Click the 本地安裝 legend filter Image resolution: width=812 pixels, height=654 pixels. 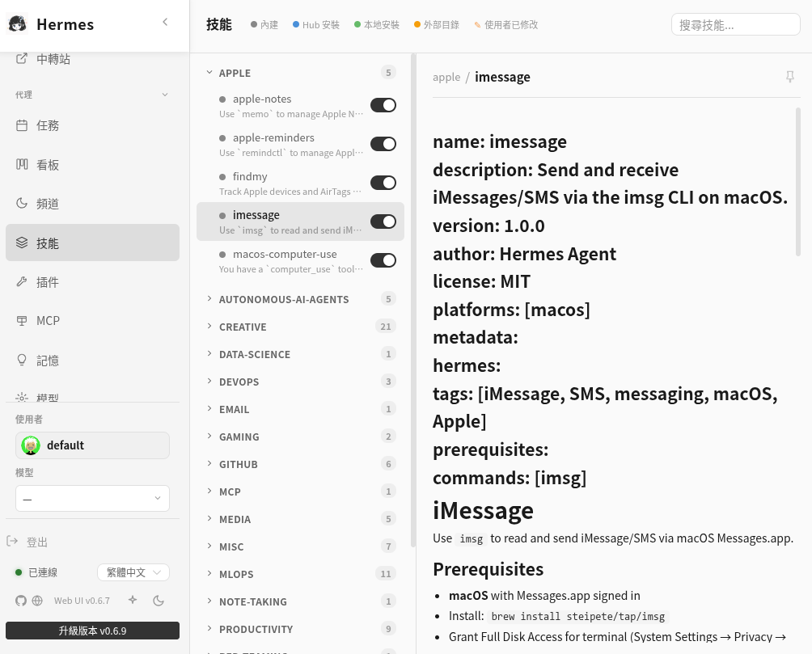377,25
